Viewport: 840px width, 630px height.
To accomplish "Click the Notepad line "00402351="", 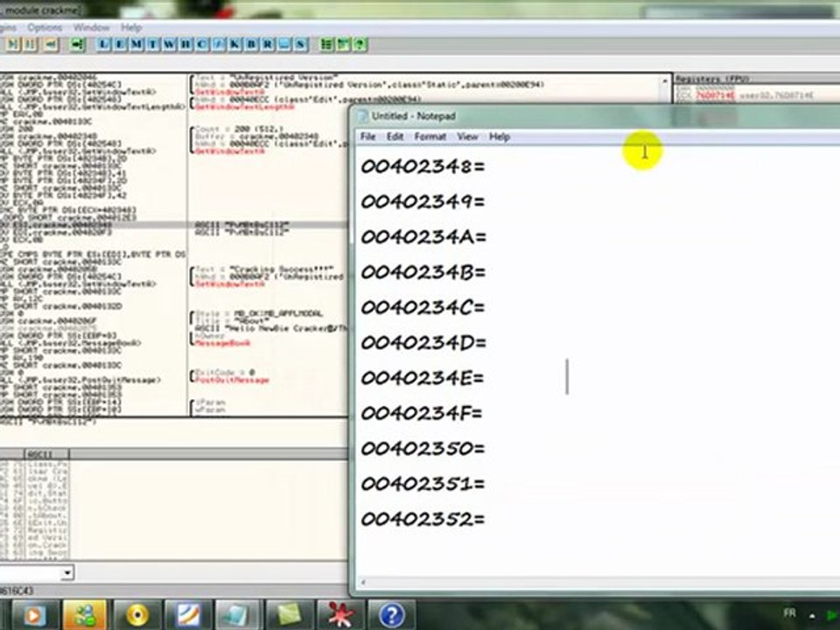I will coord(423,483).
